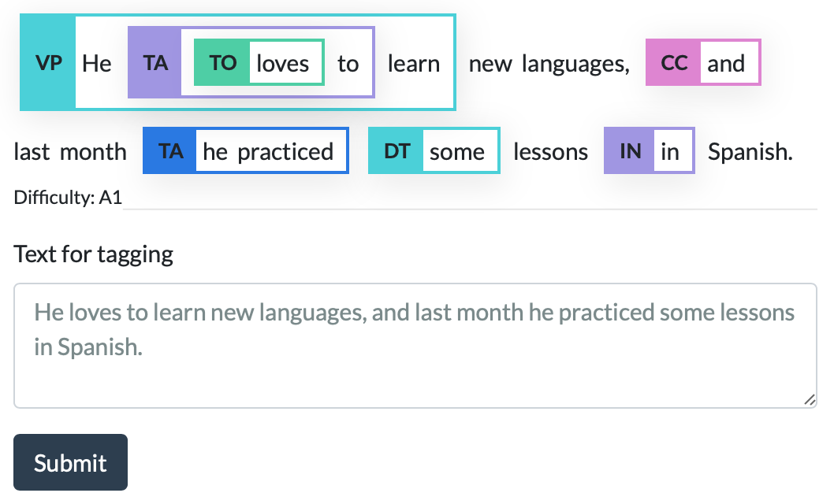Click the blue TA tag label

click(x=171, y=150)
